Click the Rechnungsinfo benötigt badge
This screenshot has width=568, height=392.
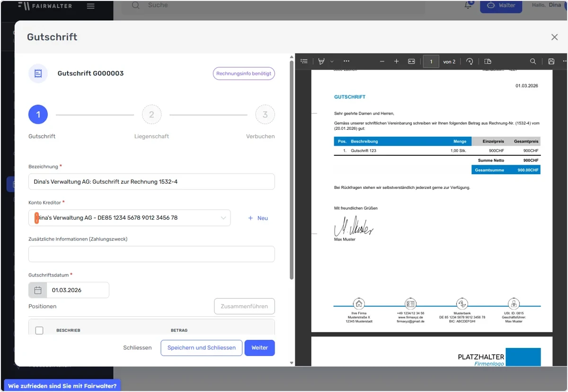[x=244, y=73]
